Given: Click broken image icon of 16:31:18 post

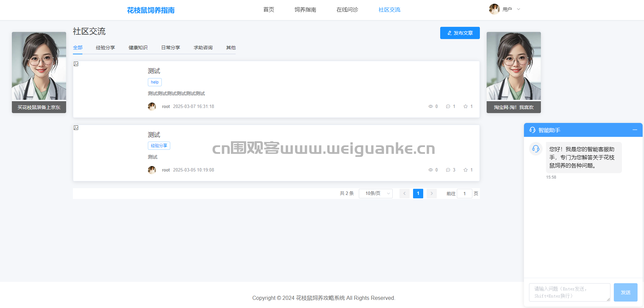Looking at the screenshot, I should click(x=76, y=64).
